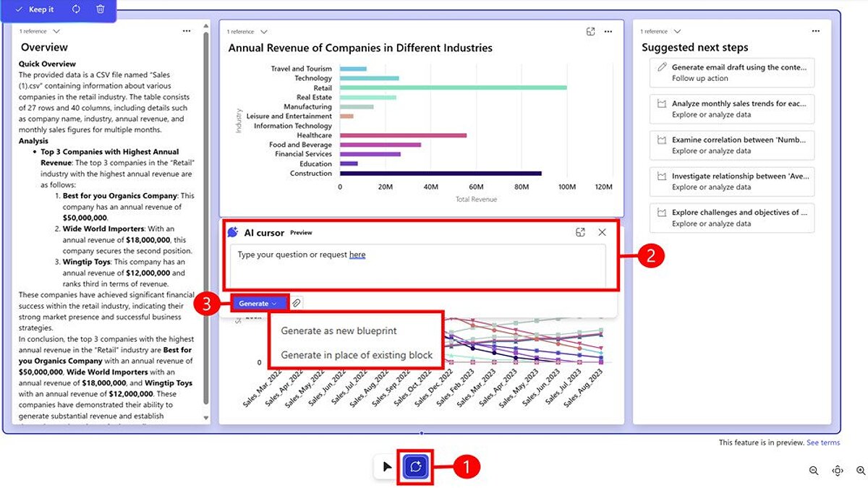Open the See terms link

click(823, 442)
